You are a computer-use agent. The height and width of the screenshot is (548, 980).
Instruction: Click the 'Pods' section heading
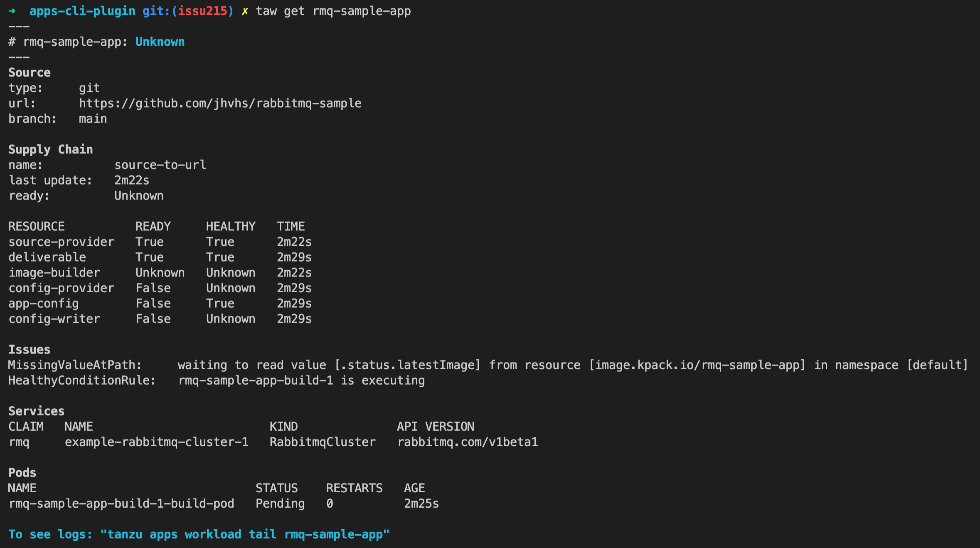coord(22,473)
